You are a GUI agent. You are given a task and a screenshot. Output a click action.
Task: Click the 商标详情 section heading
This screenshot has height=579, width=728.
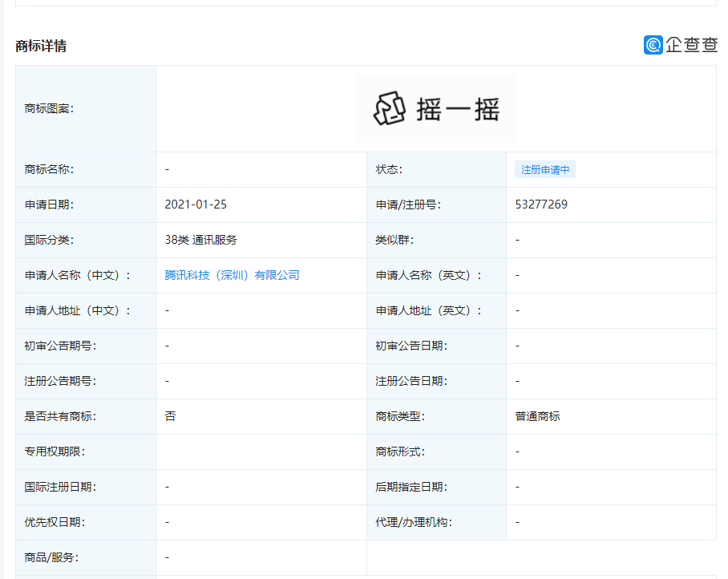[41, 46]
